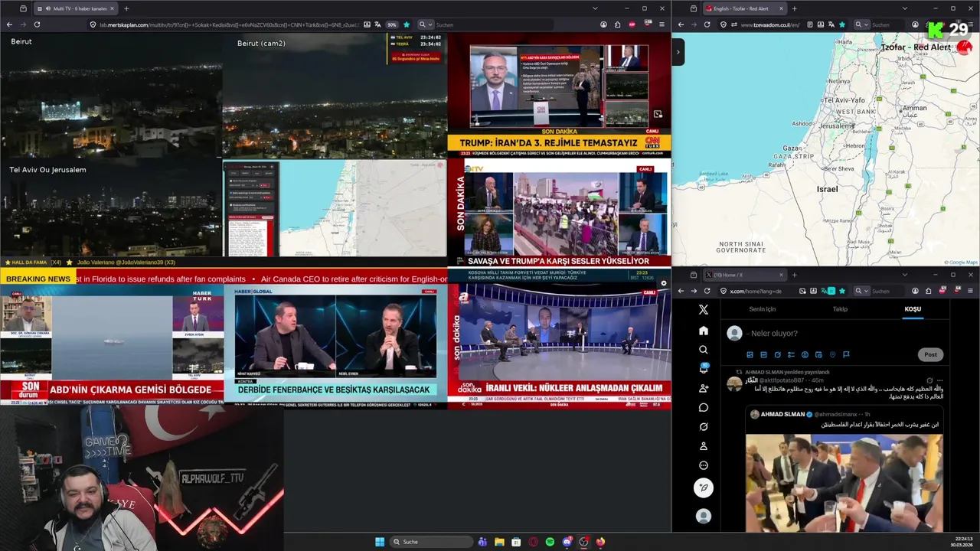Open Grok in X sidebar
The width and height of the screenshot is (980, 551).
click(x=704, y=426)
